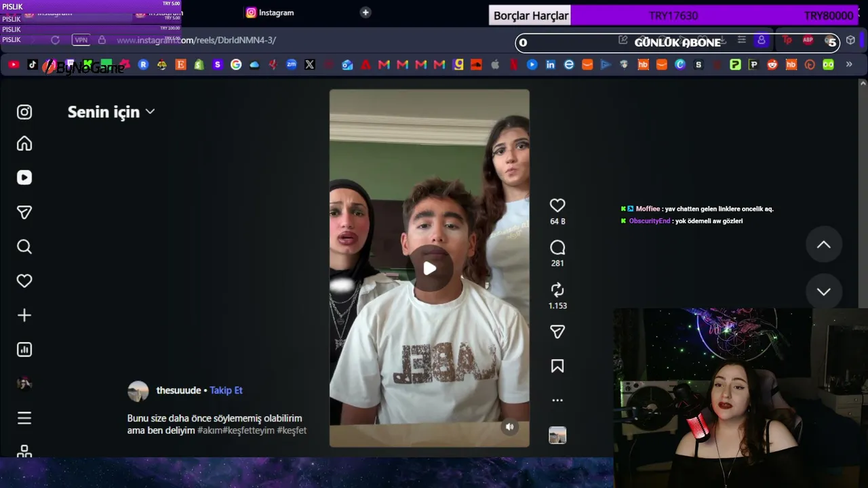Open the thesuuude profile picture
Screen dimensions: 868x488
pos(138,391)
